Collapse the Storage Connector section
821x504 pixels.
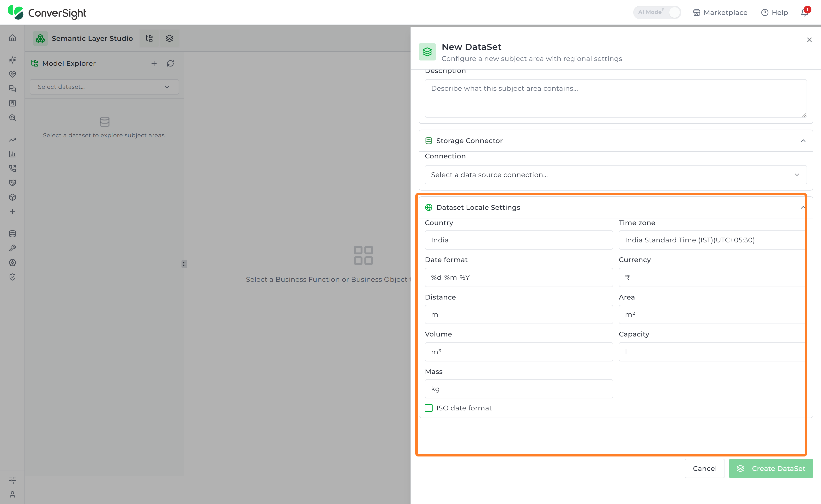pos(803,141)
